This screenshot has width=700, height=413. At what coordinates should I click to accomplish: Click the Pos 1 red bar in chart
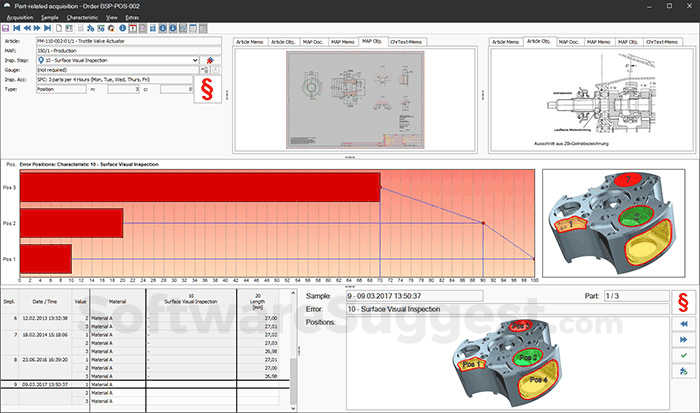point(46,259)
